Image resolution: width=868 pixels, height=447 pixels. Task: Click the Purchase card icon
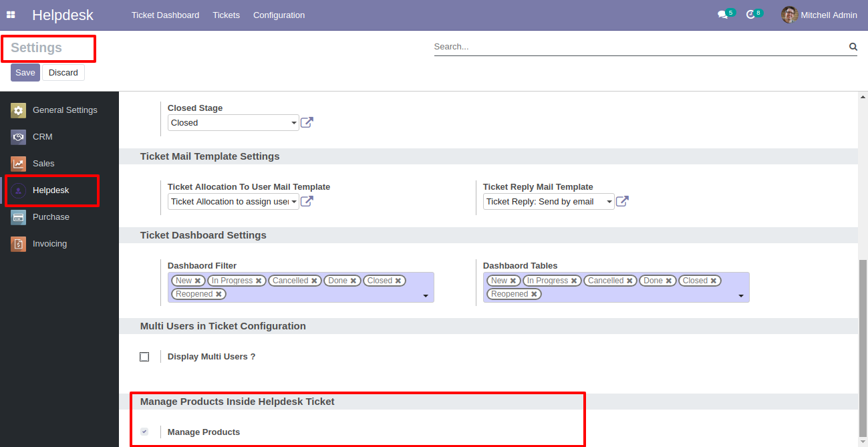(19, 217)
